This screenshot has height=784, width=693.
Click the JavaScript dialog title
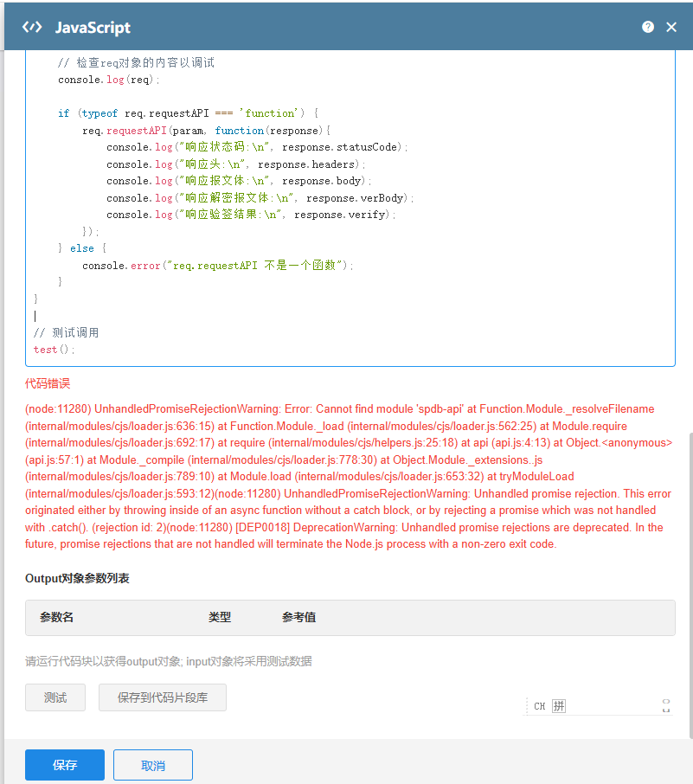[93, 28]
